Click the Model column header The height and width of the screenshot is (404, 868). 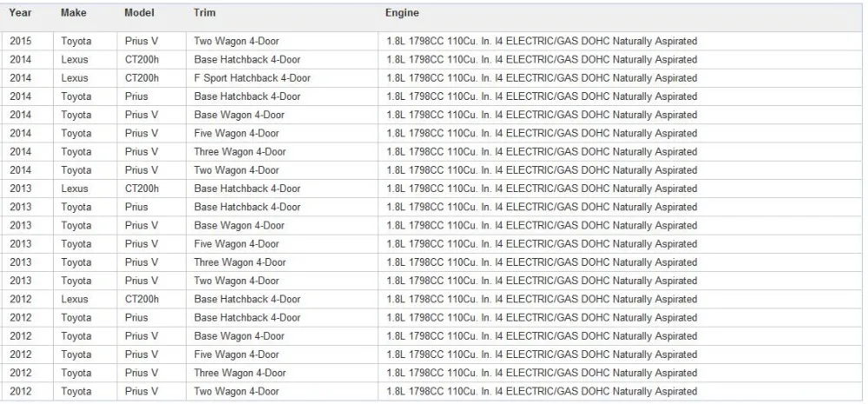[x=140, y=13]
